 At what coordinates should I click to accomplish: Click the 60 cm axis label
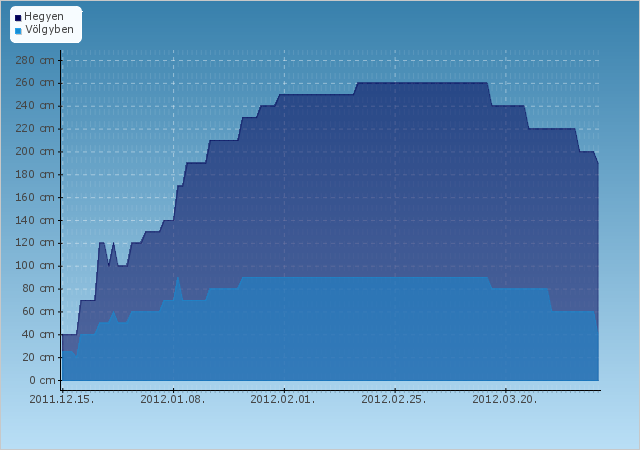[x=38, y=312]
